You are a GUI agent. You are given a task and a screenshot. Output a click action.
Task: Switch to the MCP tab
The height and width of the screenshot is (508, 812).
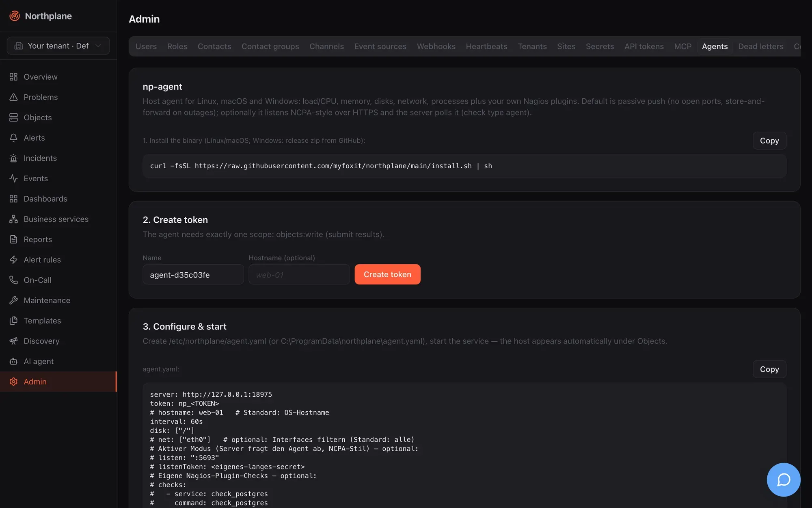(683, 46)
